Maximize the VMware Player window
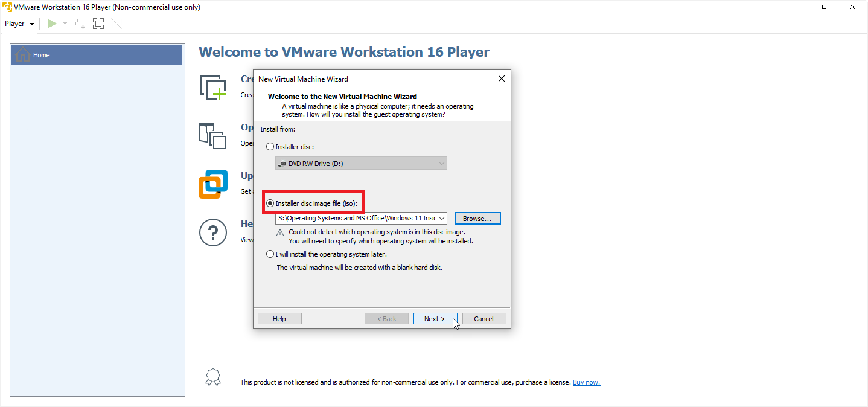 824,7
